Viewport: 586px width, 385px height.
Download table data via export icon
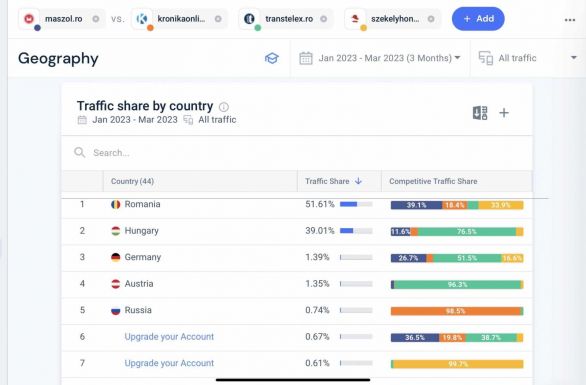pos(480,113)
